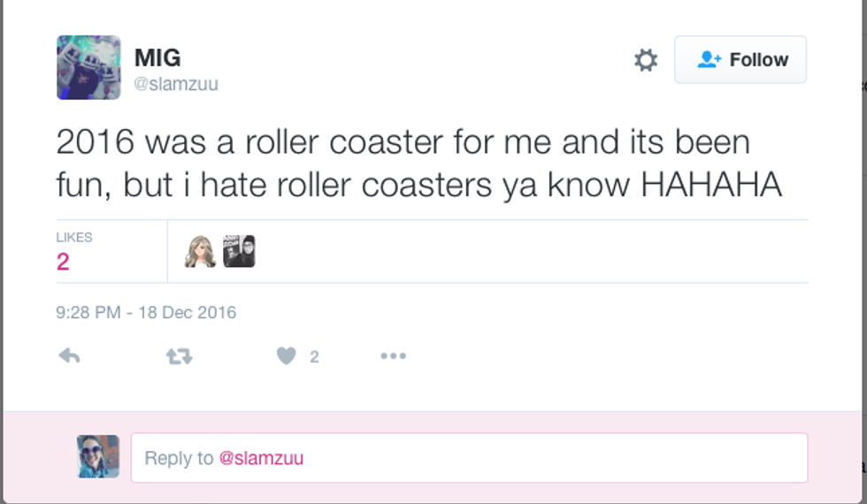Open the @slamzuu handle below the name
Image resolution: width=867 pixels, height=504 pixels.
[176, 85]
